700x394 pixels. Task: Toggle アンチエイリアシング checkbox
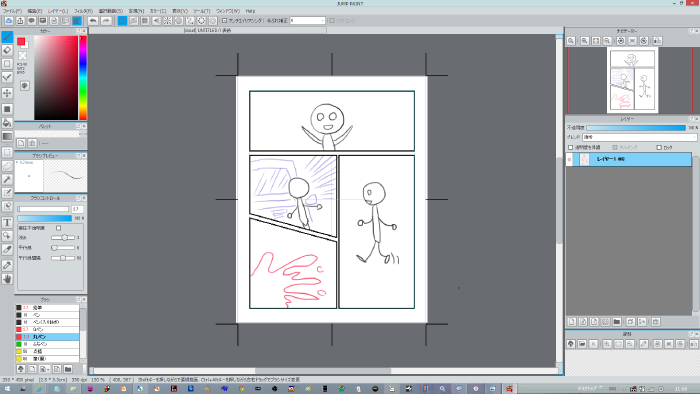(225, 21)
